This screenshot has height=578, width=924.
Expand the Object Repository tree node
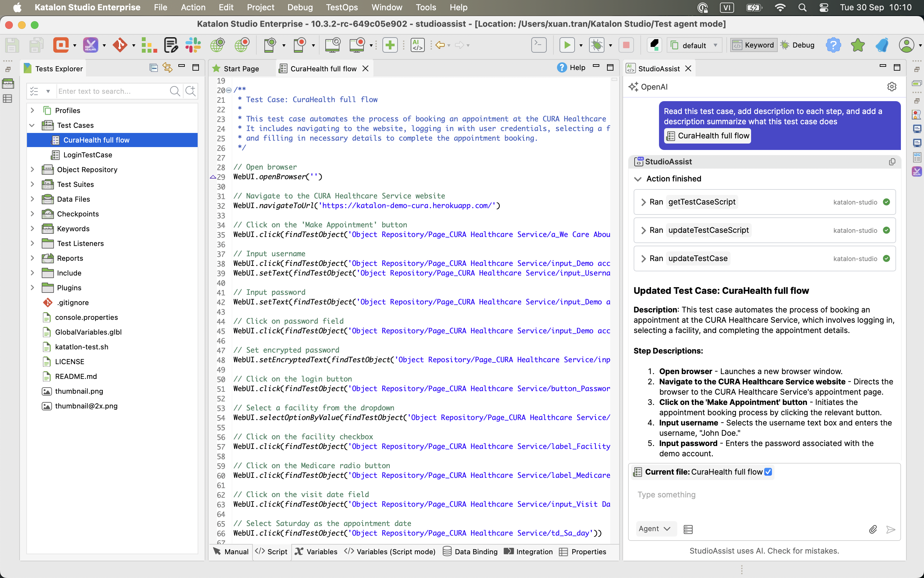click(x=32, y=169)
